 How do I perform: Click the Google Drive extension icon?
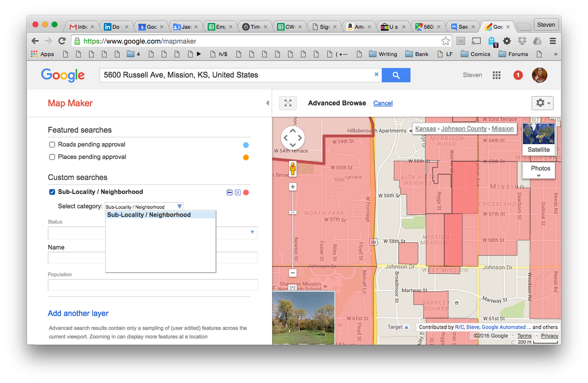click(538, 41)
